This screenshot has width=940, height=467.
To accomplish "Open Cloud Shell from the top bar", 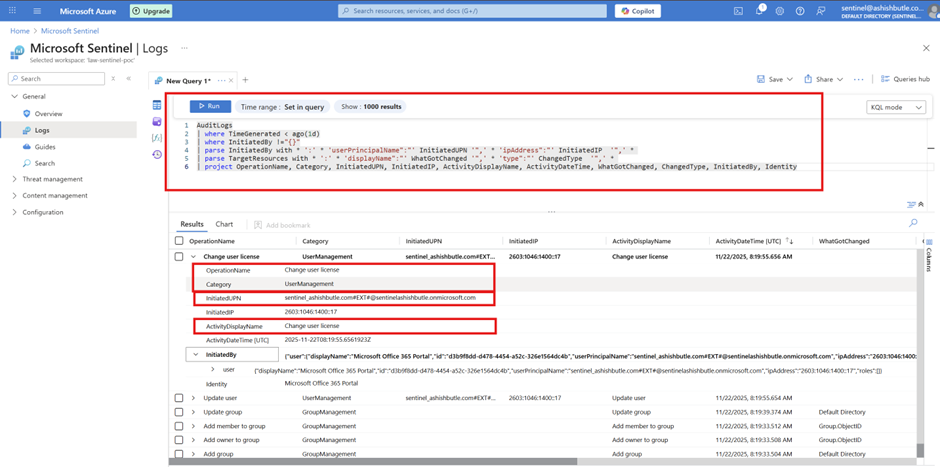I will 738,11.
